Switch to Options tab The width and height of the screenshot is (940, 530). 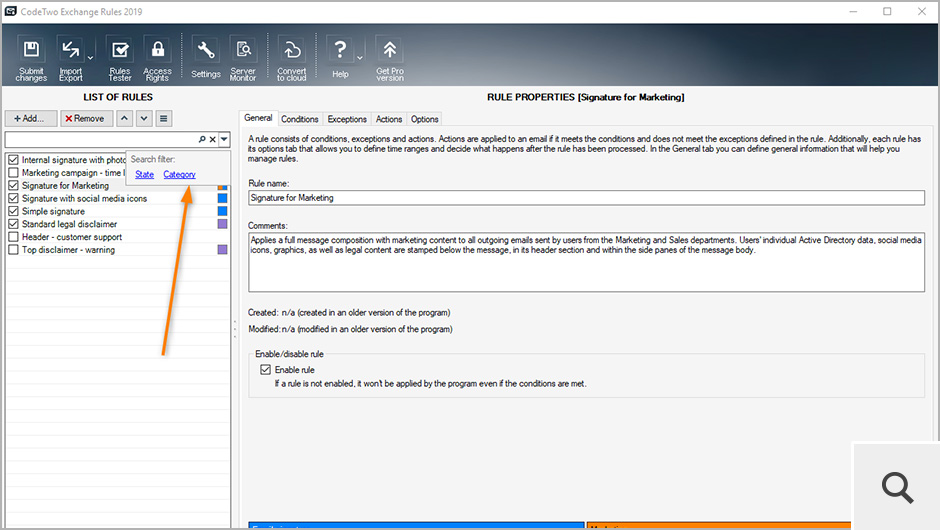pos(424,119)
